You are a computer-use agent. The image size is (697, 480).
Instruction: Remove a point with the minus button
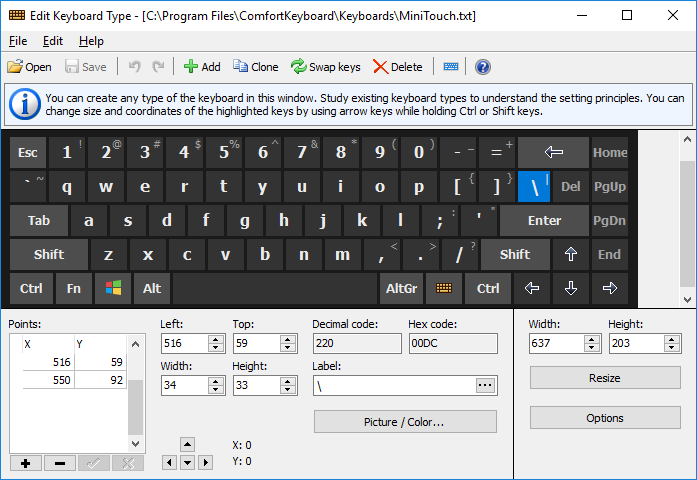click(59, 463)
